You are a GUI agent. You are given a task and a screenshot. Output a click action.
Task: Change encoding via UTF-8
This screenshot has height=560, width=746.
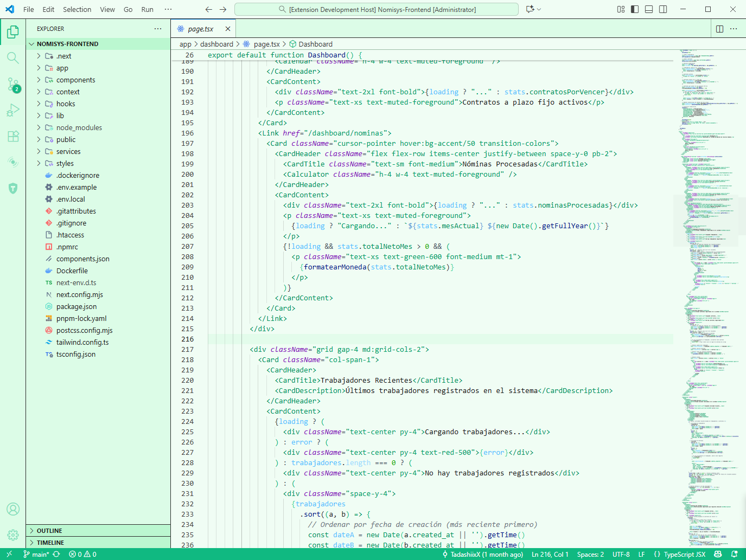tap(621, 554)
